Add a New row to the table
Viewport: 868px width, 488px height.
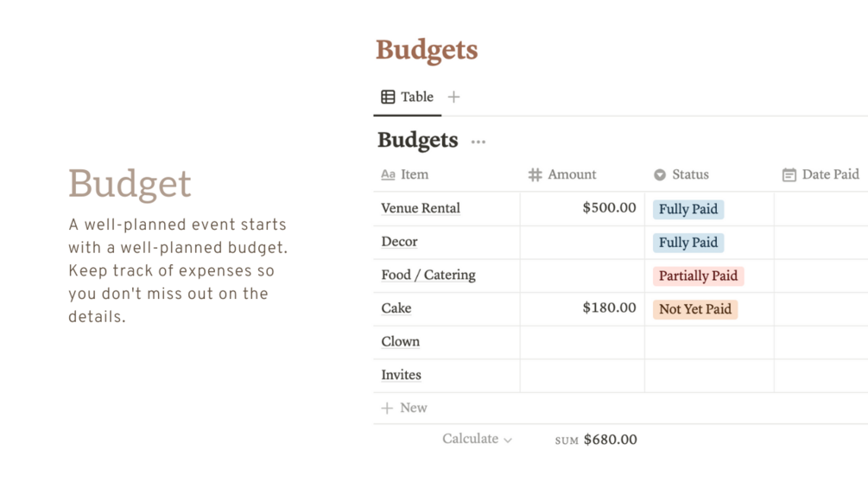click(x=413, y=408)
